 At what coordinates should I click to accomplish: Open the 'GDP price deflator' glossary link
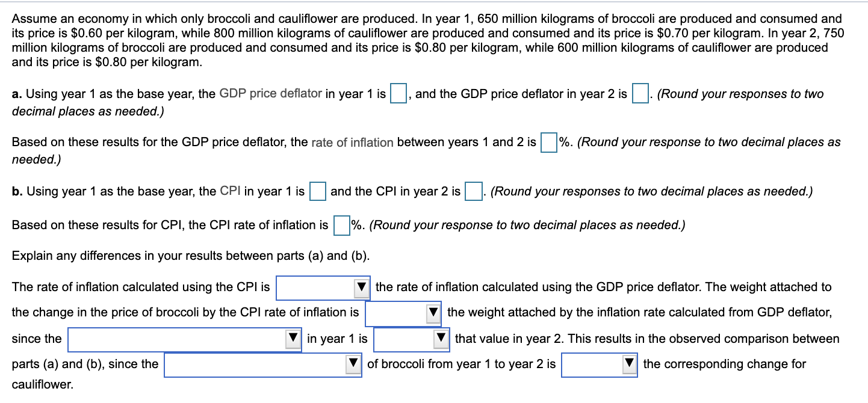tap(269, 94)
